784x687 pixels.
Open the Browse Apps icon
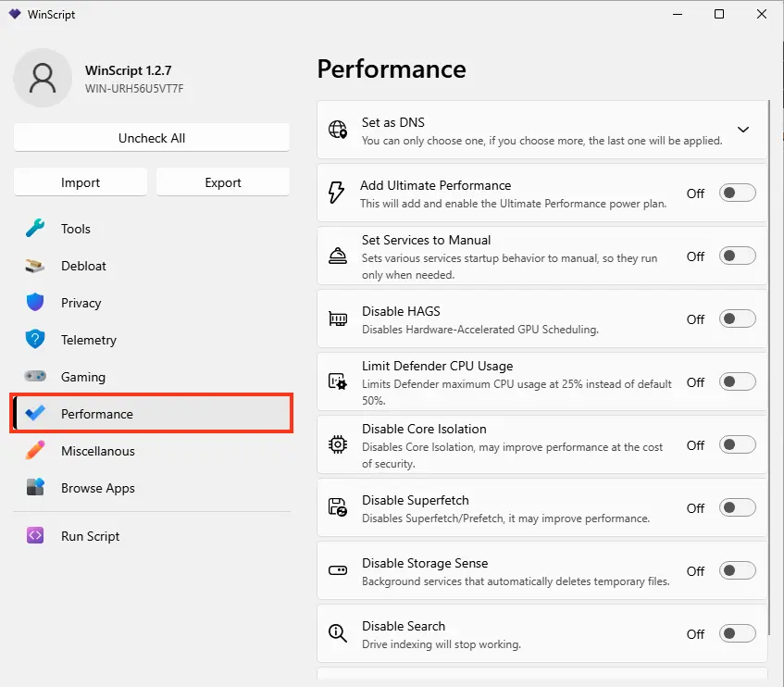point(35,488)
